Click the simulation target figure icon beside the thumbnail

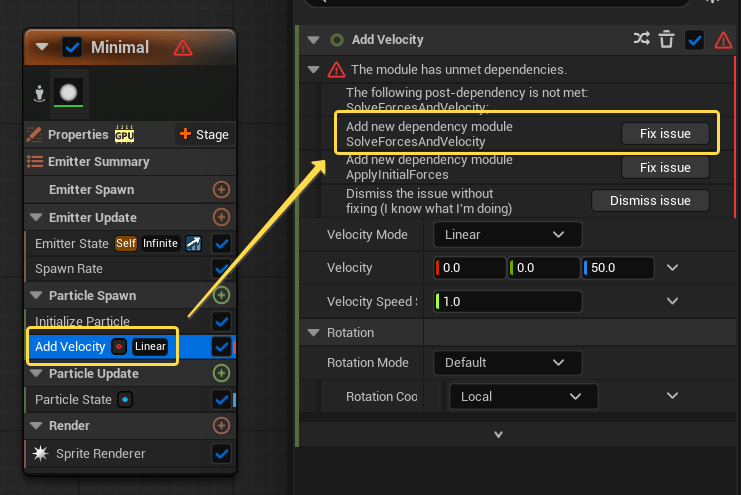coord(40,94)
